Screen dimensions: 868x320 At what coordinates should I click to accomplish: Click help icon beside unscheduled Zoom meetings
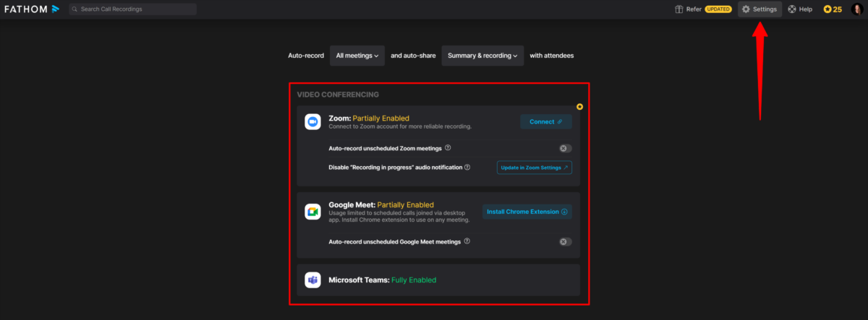[x=448, y=148]
